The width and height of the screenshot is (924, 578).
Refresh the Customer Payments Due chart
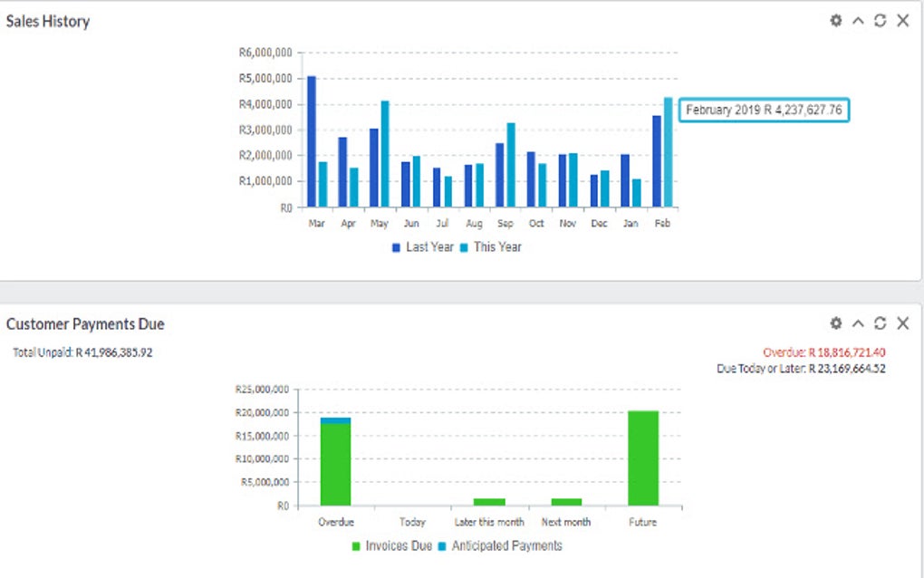pyautogui.click(x=880, y=323)
